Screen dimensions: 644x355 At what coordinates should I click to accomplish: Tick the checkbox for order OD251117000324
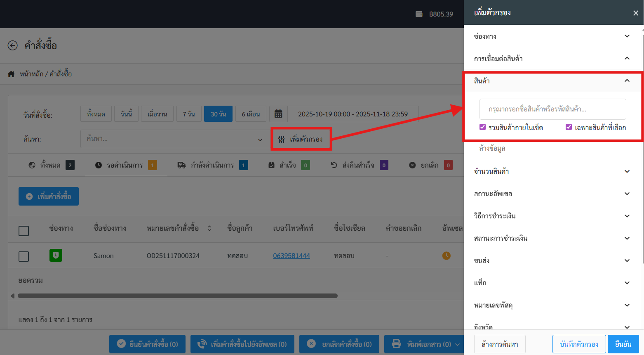[24, 256]
